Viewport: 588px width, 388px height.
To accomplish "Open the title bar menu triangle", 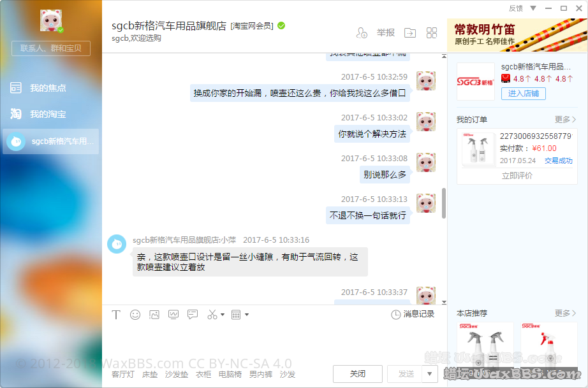I will click(533, 8).
